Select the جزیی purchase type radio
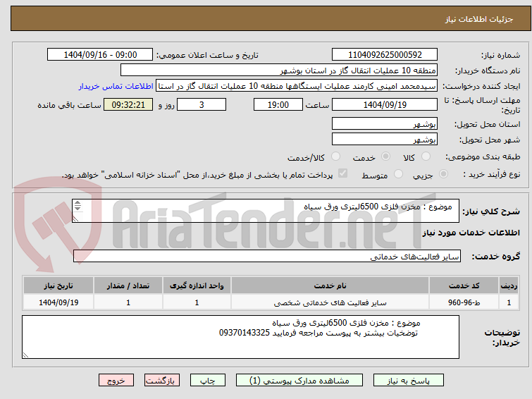Viewport: 532px width, 399px height. click(443, 174)
